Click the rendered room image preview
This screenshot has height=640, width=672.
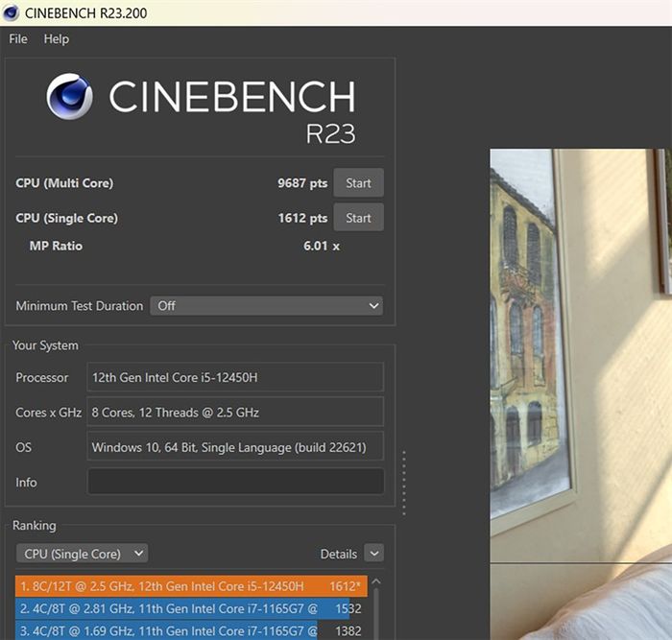581,394
